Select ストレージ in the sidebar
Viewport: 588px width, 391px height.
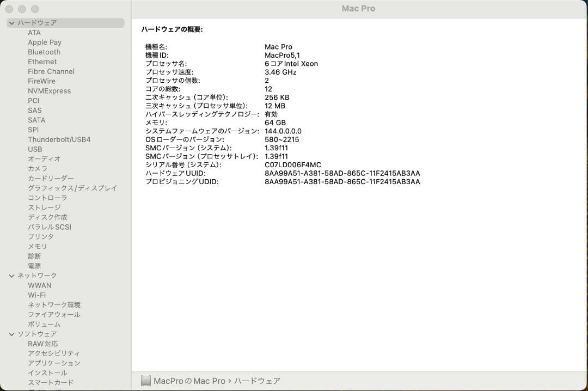[x=44, y=208]
